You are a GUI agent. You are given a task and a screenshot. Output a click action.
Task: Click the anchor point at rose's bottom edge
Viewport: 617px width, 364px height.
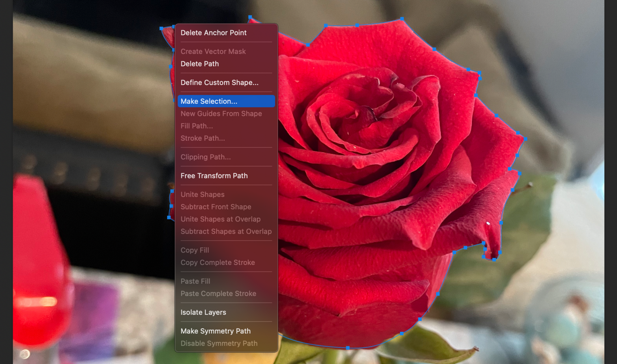[347, 348]
